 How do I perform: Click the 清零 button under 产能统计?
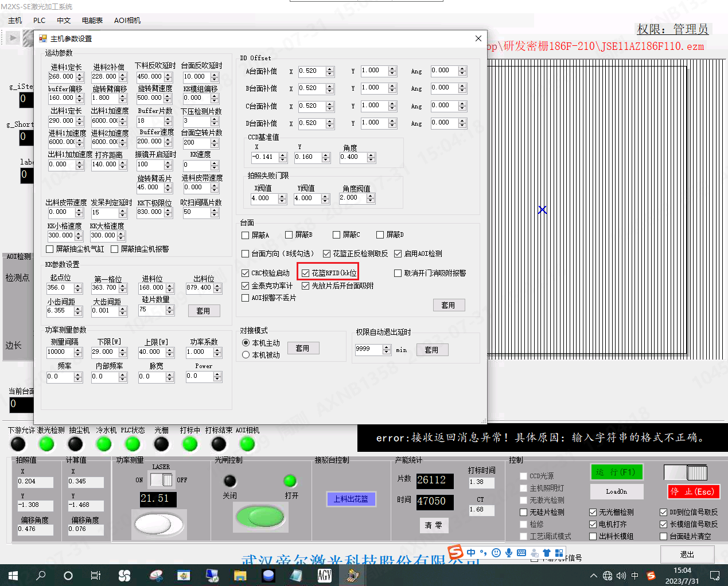434,525
